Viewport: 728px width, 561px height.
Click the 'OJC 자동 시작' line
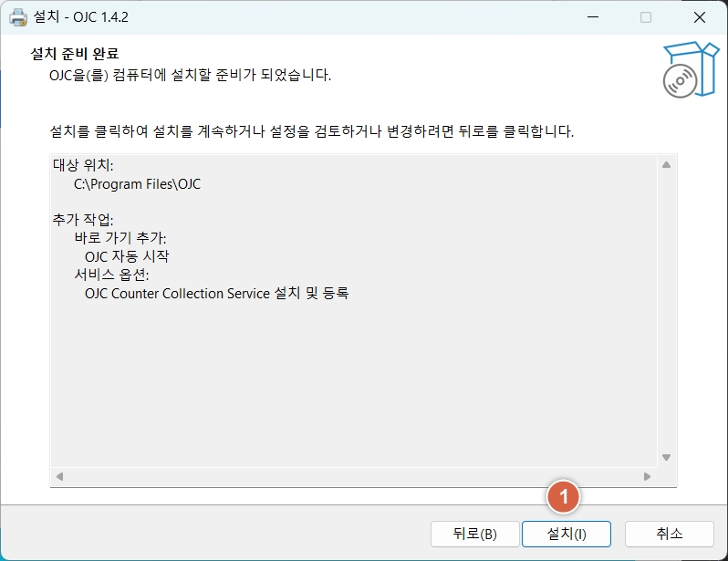click(127, 256)
